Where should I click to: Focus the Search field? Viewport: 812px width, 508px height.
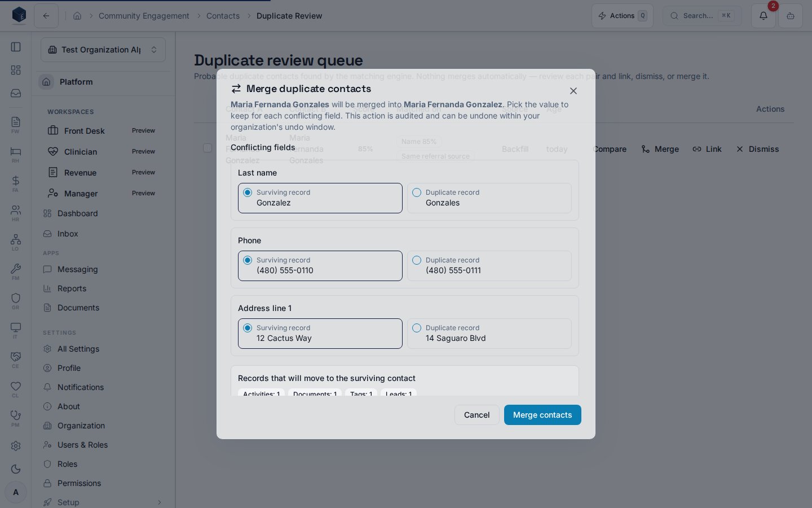point(702,16)
